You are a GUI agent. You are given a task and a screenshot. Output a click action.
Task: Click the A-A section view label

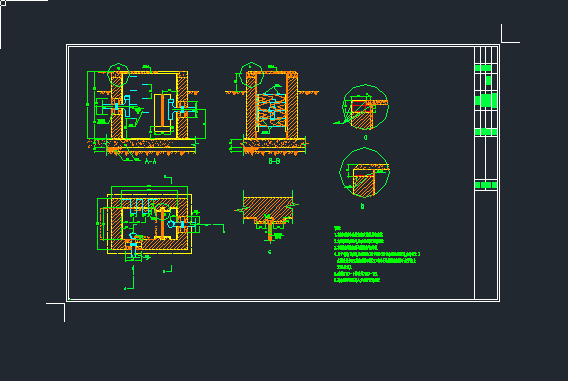(150, 162)
